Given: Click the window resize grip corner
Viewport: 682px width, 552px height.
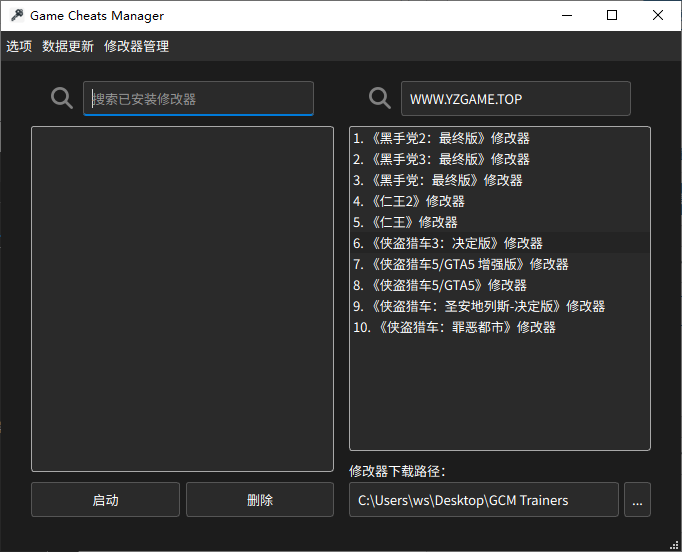Looking at the screenshot, I should [675, 545].
